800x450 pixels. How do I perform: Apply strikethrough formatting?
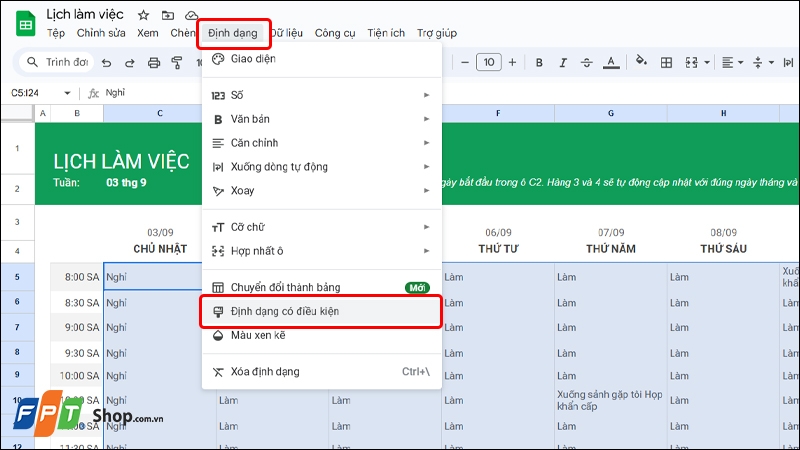[587, 62]
